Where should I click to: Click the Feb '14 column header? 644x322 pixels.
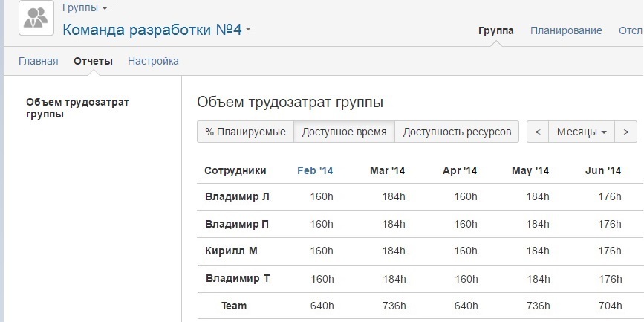tap(315, 170)
